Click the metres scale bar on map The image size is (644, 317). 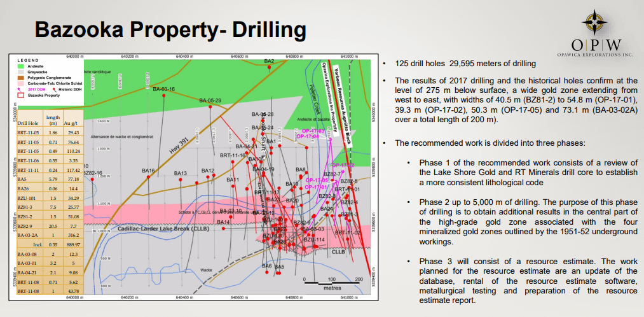[x=332, y=283]
